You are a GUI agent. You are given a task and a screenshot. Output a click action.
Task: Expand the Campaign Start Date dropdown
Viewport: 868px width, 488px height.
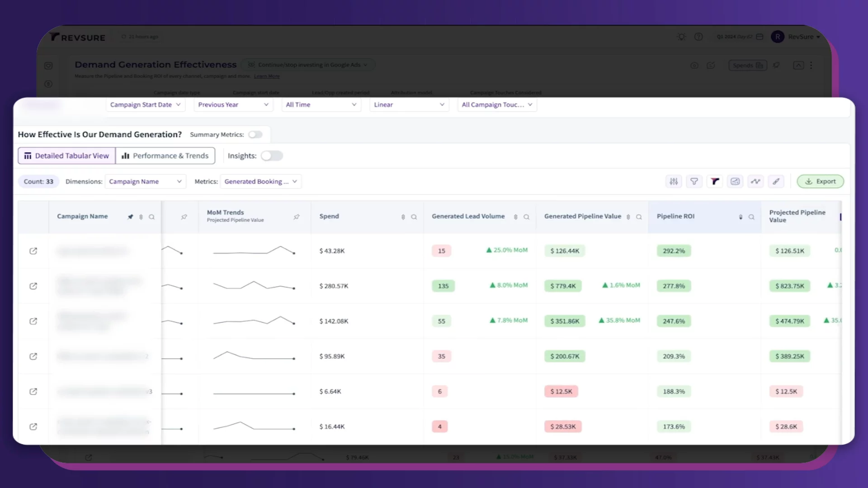(x=145, y=105)
